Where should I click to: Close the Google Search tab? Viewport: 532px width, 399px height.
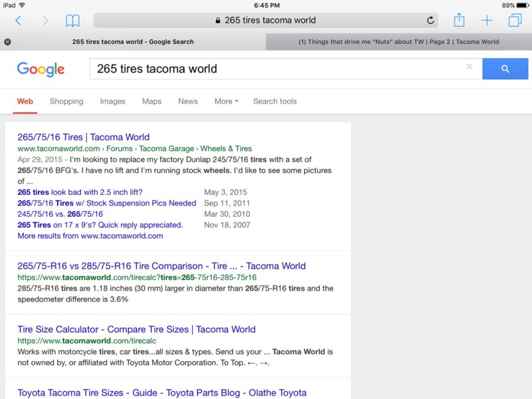tap(7, 42)
